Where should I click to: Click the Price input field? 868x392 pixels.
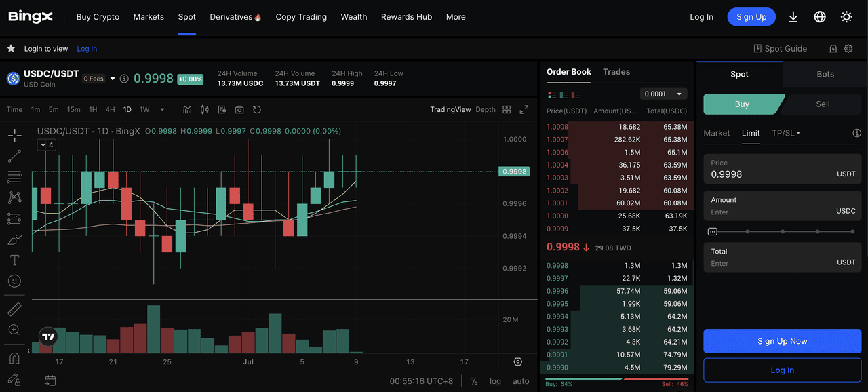click(x=783, y=169)
